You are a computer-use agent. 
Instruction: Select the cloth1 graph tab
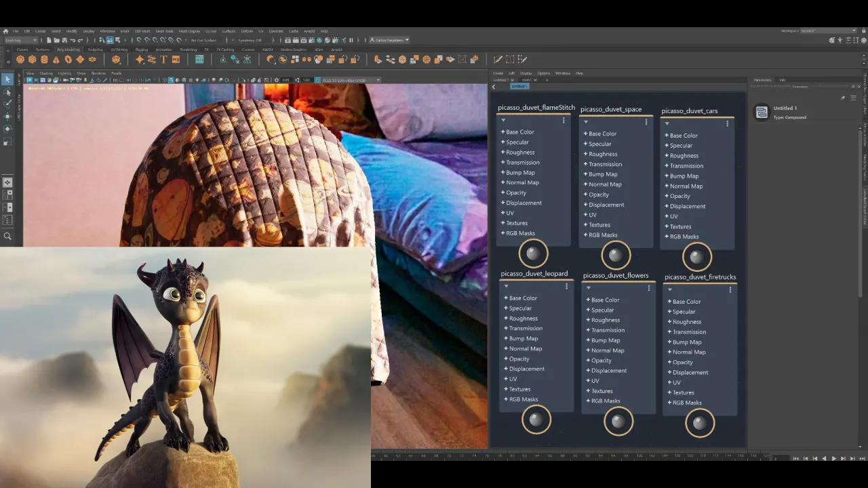[527, 80]
